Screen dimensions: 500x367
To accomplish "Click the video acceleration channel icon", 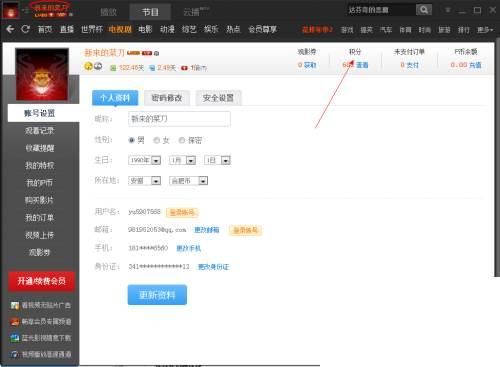I will 15,354.
